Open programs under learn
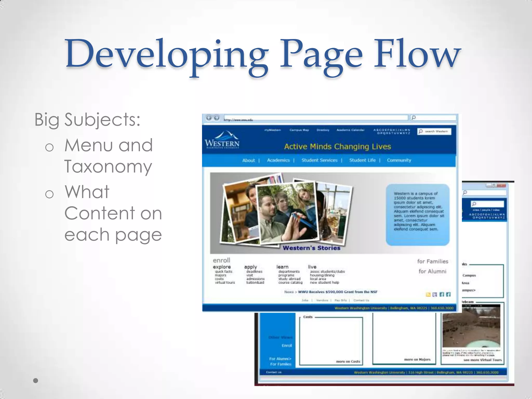The width and height of the screenshot is (532, 399). 286,275
